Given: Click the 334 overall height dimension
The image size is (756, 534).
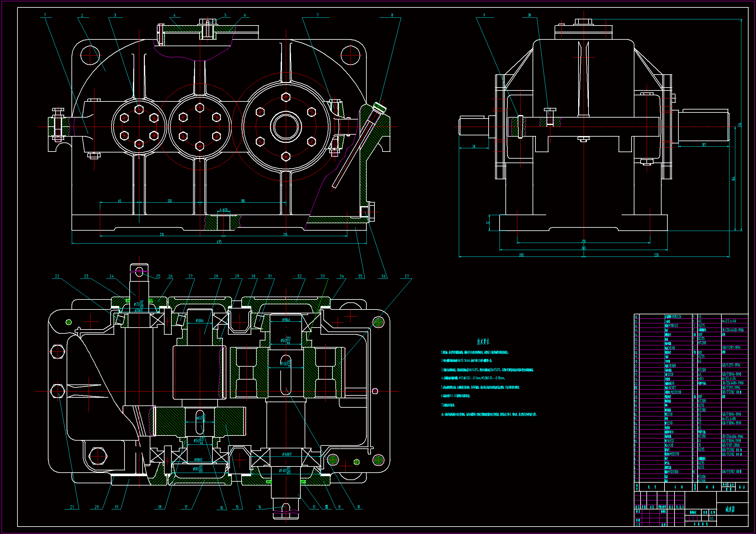Looking at the screenshot, I should (740, 125).
